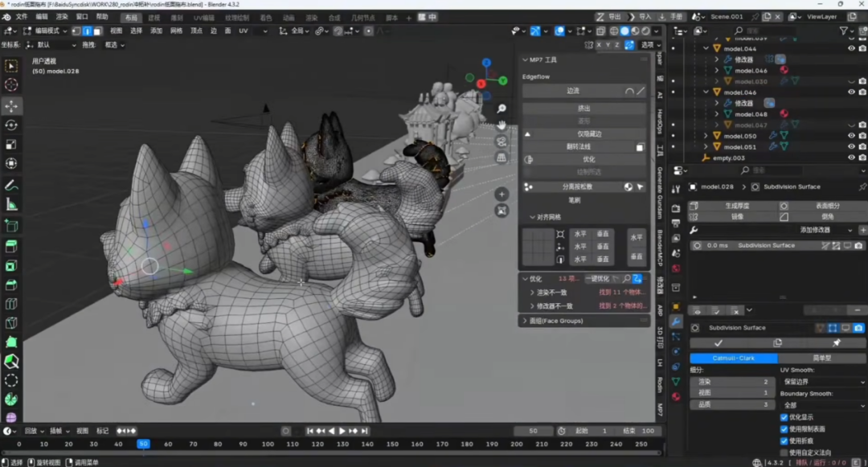Select the Loop Cut tool
Screen dimensions: 868x467
pyautogui.click(x=11, y=305)
